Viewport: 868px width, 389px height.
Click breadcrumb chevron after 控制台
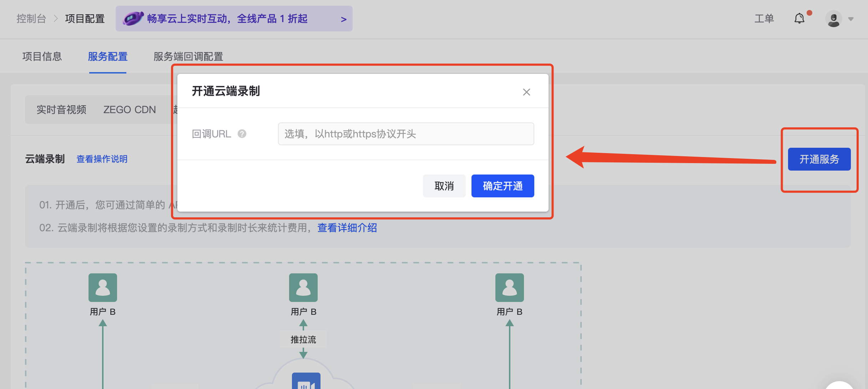(x=56, y=19)
